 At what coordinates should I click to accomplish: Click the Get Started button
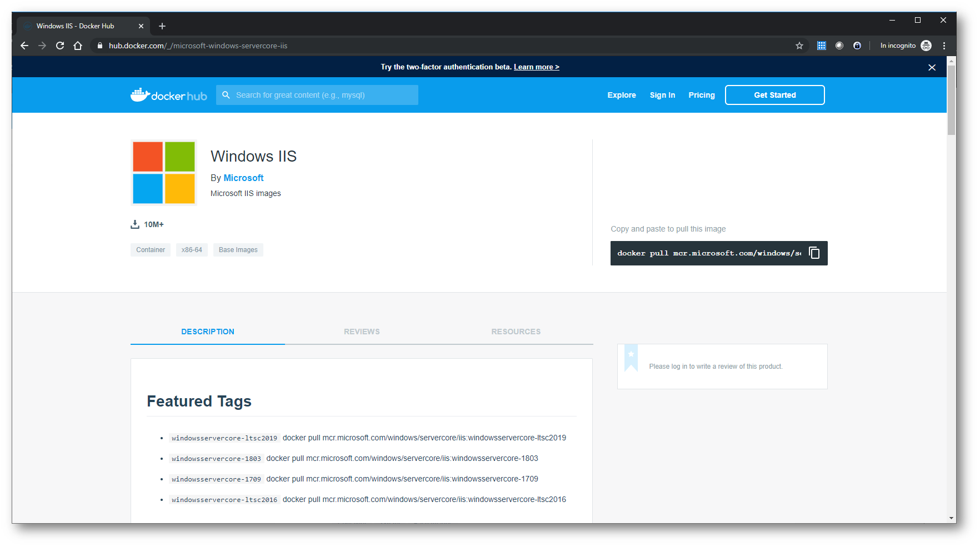tap(775, 95)
